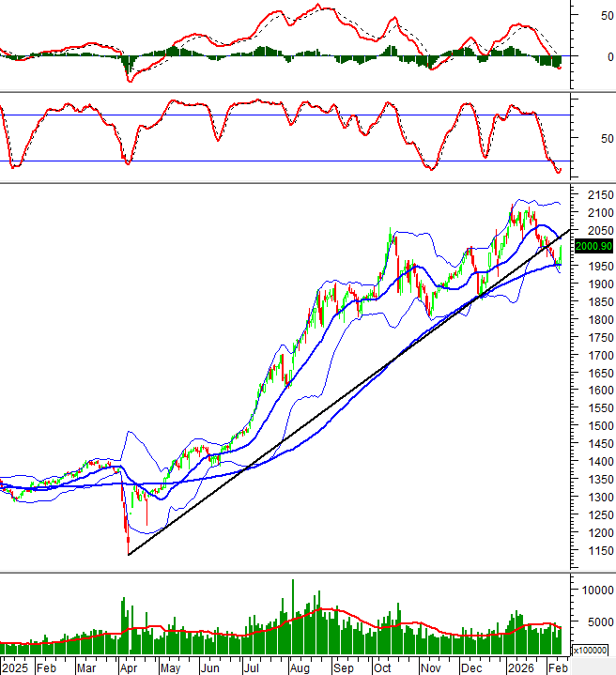Click the tallest volume bar in the volume panel
This screenshot has height=675, width=616.
[x=293, y=617]
